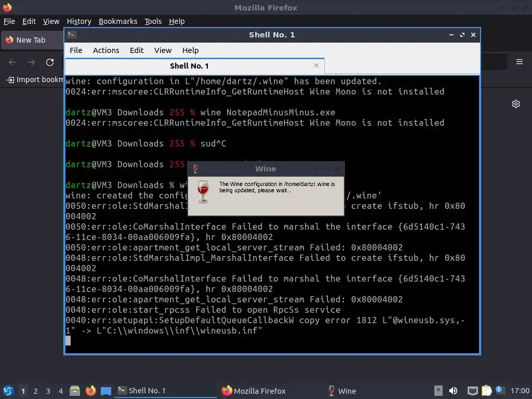Click the Firefox logo in title bar
Screen dimensions: 532x399
tap(7, 7)
